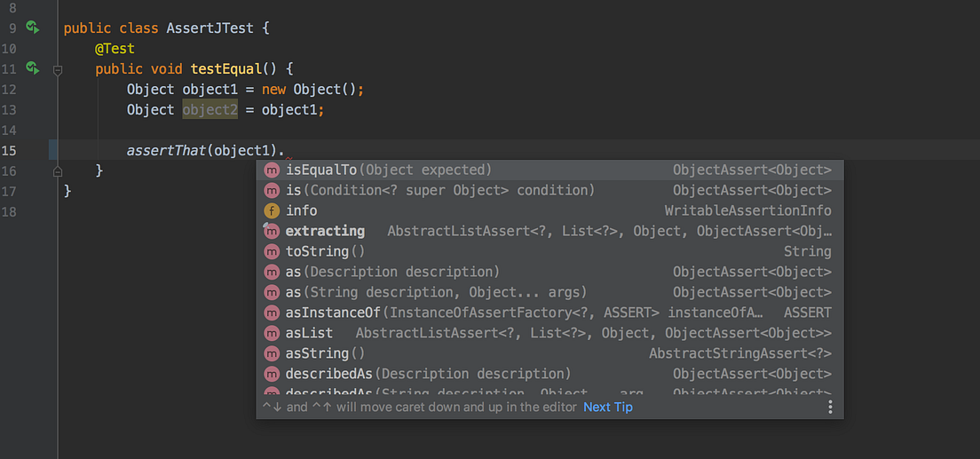Viewport: 980px width, 459px height.
Task: Click the method icon beside asList
Action: click(272, 333)
